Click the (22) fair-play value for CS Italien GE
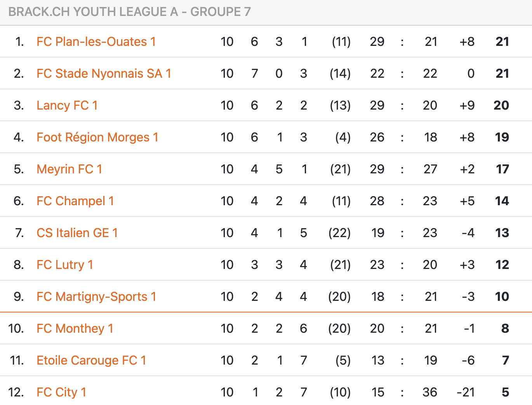Image resolution: width=532 pixels, height=405 pixels. click(339, 233)
